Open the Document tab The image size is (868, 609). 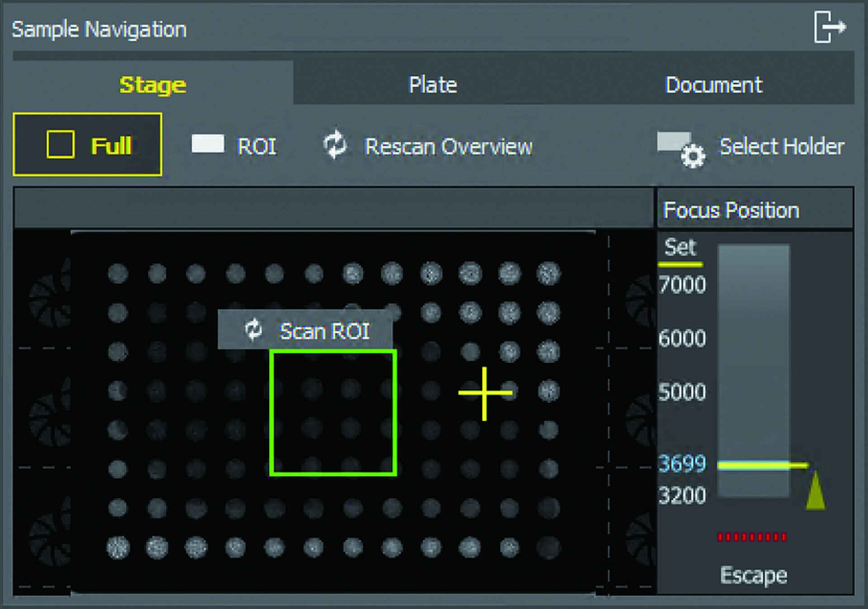click(x=713, y=84)
